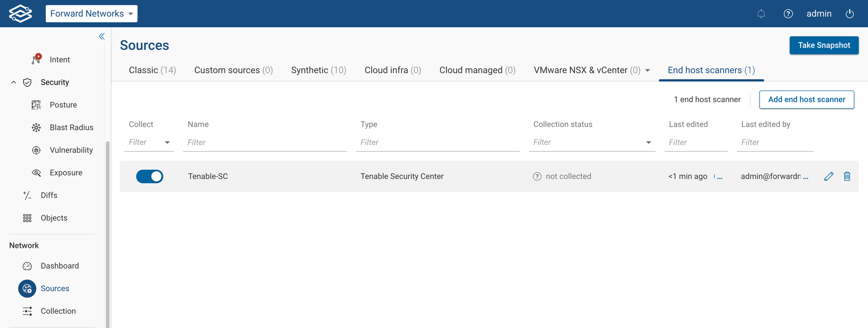Expand the VMware NSX & vCenter tab arrow
Image resolution: width=868 pixels, height=328 pixels.
point(647,71)
